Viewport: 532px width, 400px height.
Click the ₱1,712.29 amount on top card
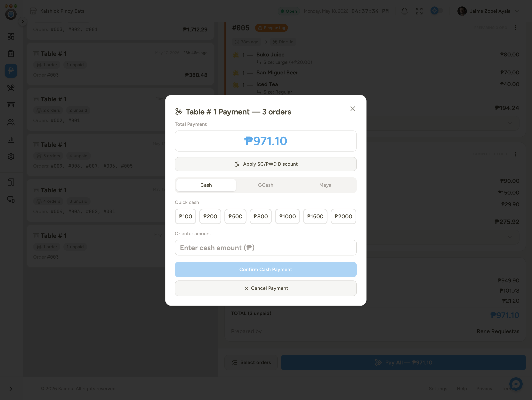coord(195,29)
